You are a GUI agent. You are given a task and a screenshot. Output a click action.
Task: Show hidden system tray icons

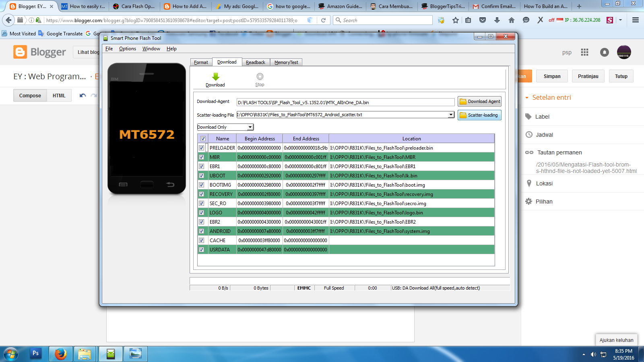point(584,354)
